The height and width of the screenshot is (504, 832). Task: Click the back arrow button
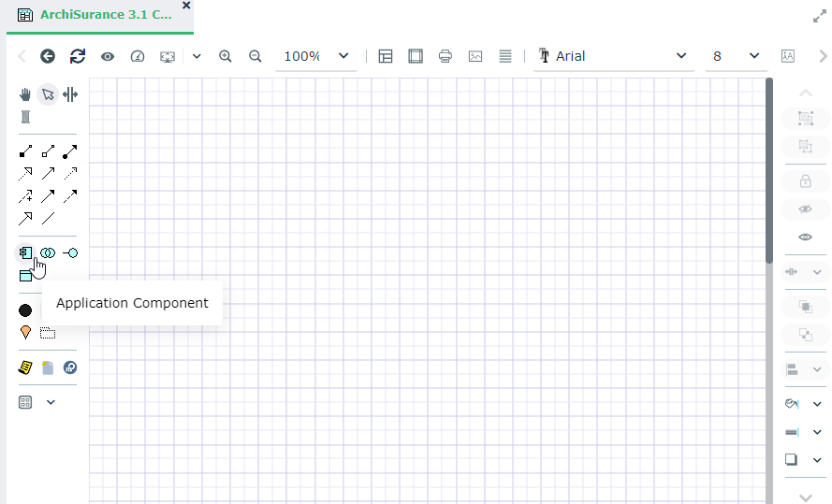click(x=48, y=56)
